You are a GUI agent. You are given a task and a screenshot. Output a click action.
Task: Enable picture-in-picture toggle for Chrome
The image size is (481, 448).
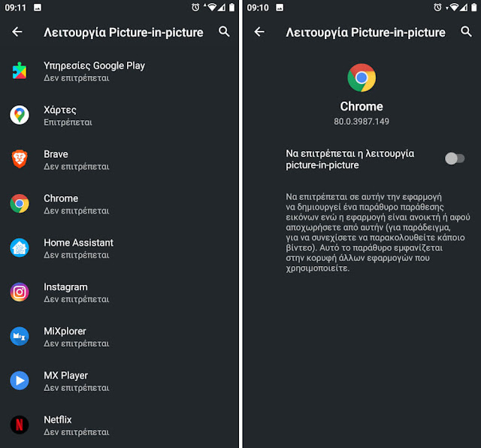pos(455,159)
